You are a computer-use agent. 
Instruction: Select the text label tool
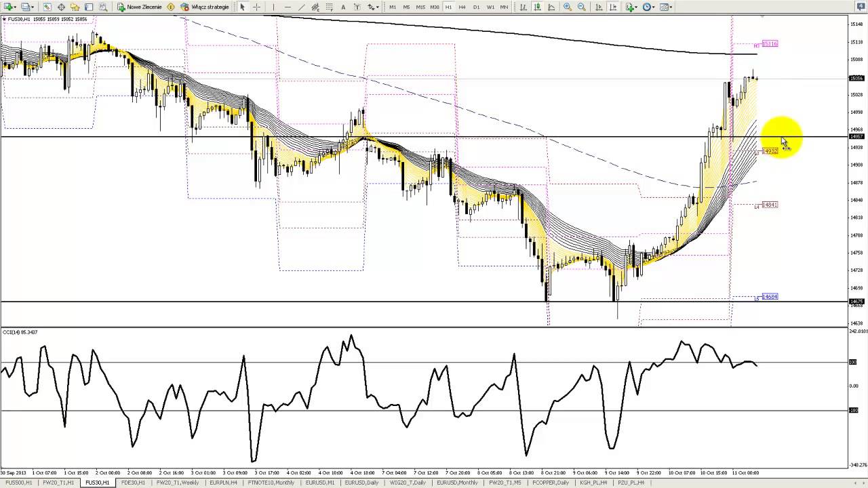click(x=357, y=7)
